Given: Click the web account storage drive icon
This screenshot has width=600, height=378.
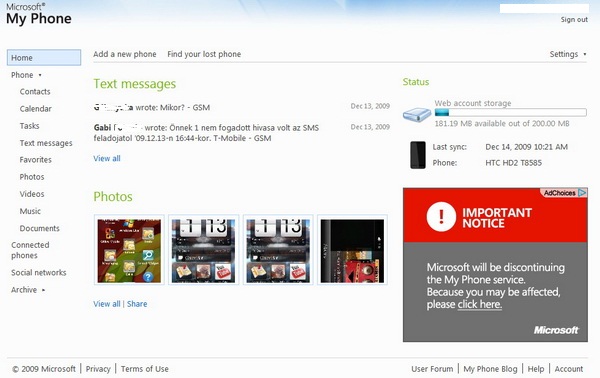Looking at the screenshot, I should tap(417, 114).
